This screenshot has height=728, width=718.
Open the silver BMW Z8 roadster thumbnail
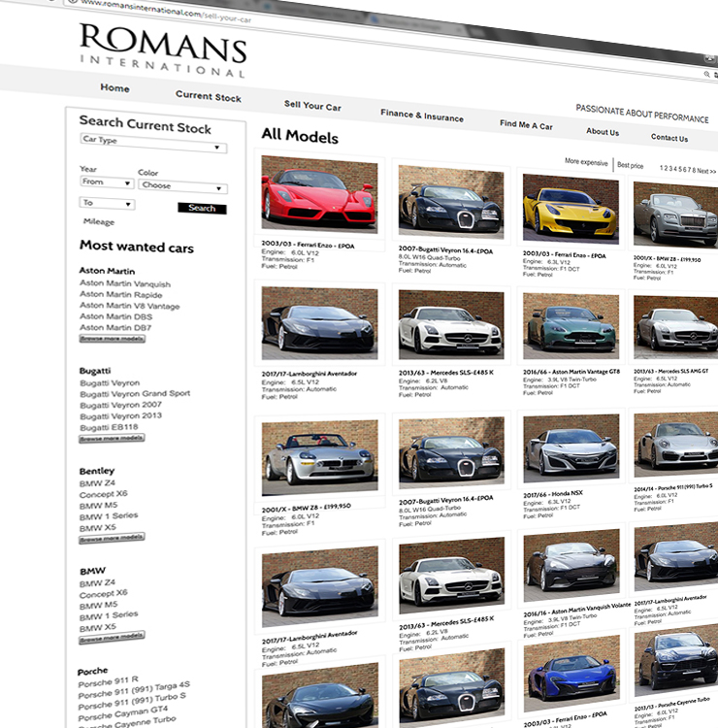click(320, 457)
